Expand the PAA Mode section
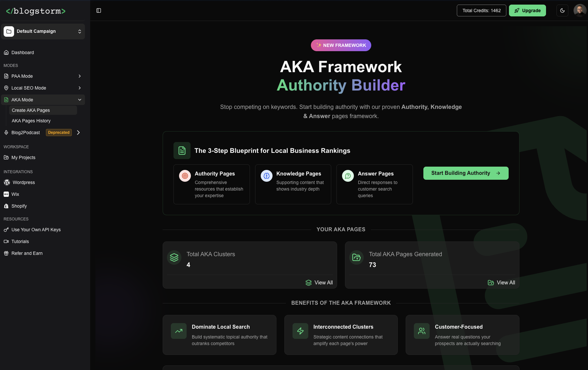This screenshot has width=588, height=370. [79, 76]
